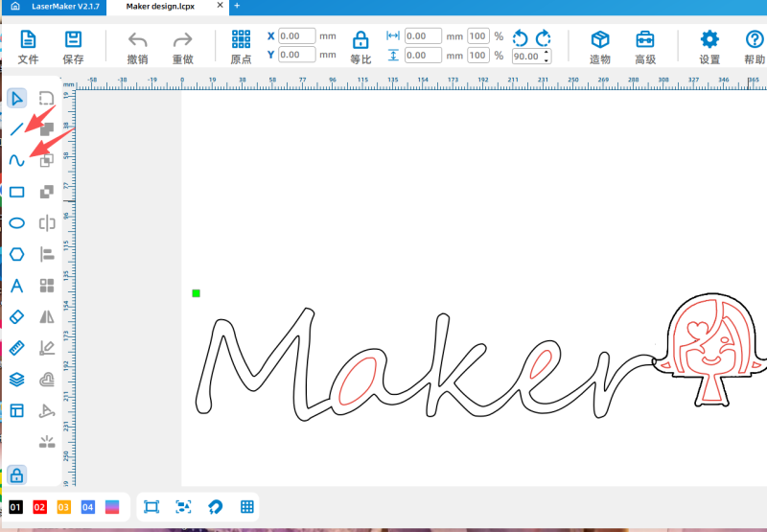The width and height of the screenshot is (767, 532).
Task: Click the 撤销 undo button
Action: [x=138, y=46]
